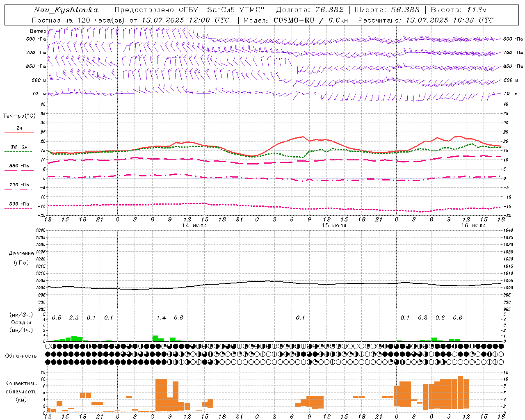Click 'Рассчитано: 13.07.2025 16:38 UTC' timestamp
The width and height of the screenshot is (525, 420).
tap(426, 20)
